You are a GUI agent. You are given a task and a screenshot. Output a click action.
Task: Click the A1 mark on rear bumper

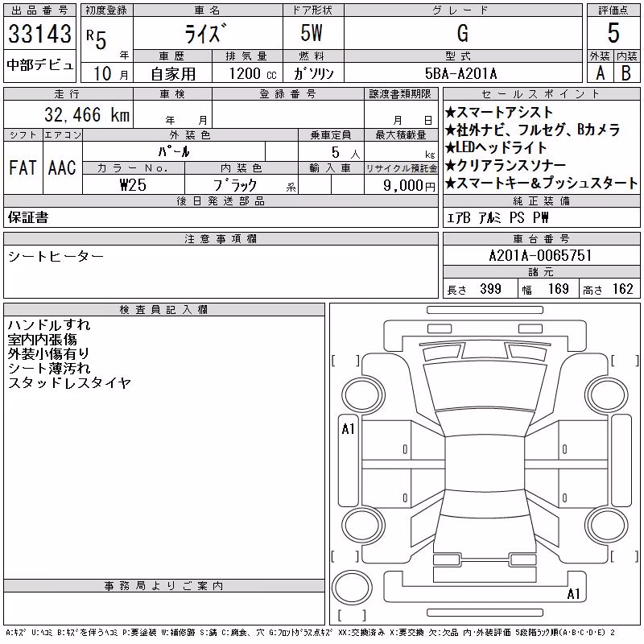click(573, 594)
